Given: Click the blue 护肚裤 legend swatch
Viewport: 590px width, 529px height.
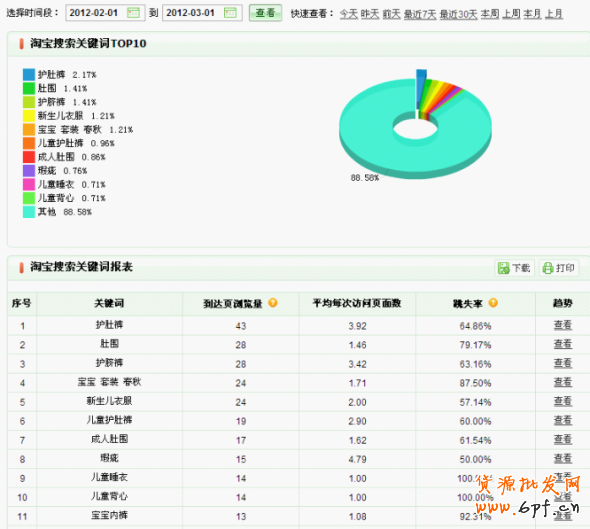Looking at the screenshot, I should tap(29, 74).
